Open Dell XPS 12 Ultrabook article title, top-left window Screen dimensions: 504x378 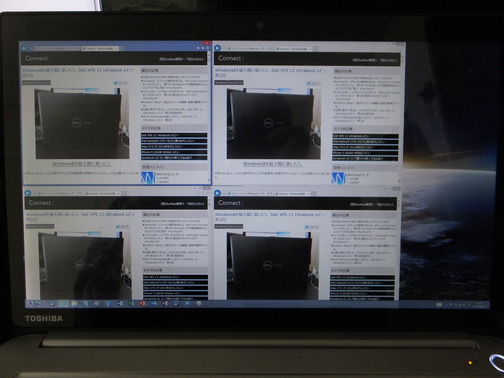click(79, 73)
